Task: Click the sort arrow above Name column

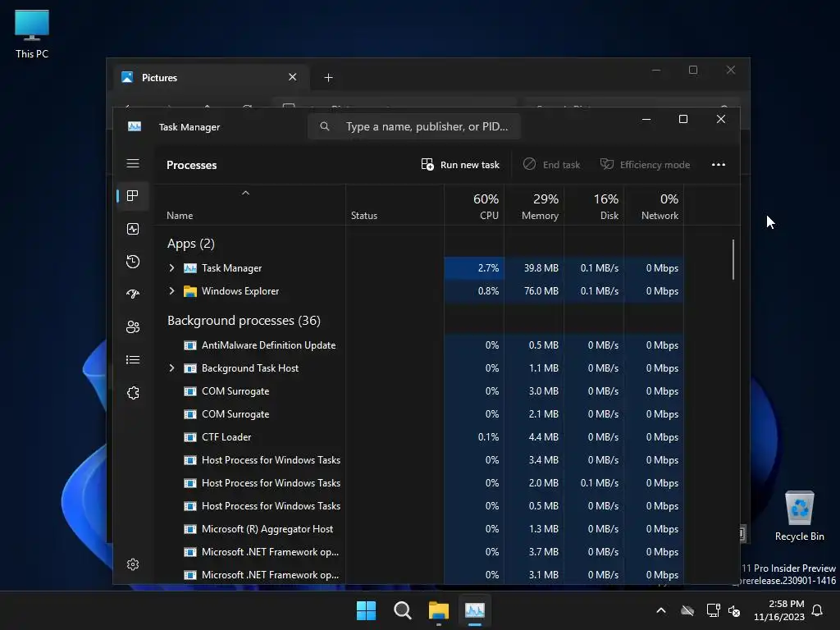Action: (x=245, y=193)
